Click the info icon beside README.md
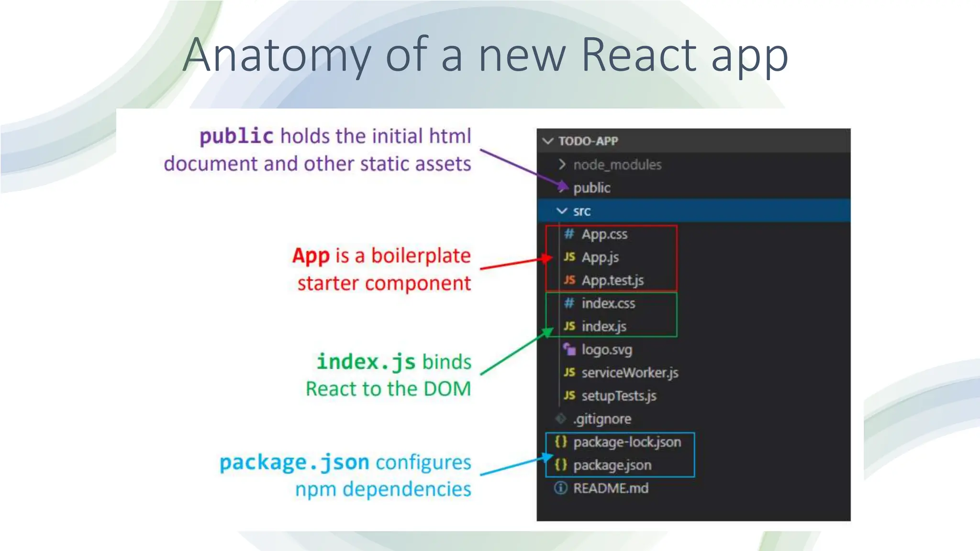This screenshot has width=980, height=551. [x=560, y=488]
